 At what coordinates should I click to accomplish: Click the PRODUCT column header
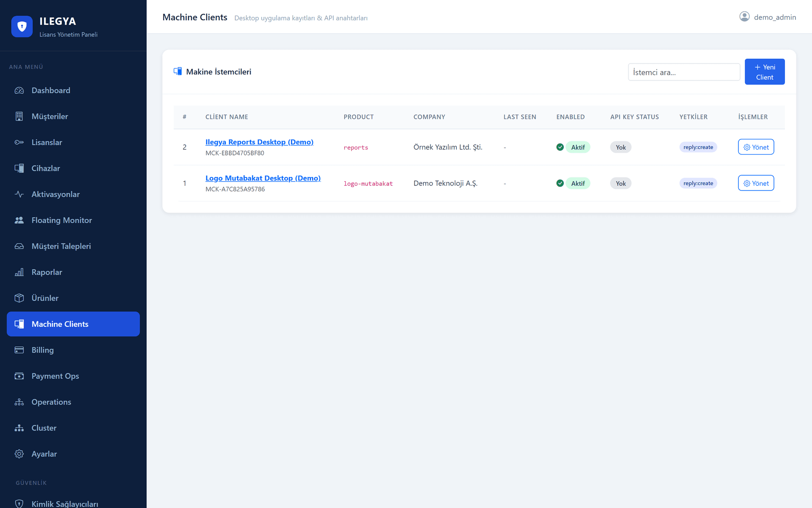tap(359, 117)
